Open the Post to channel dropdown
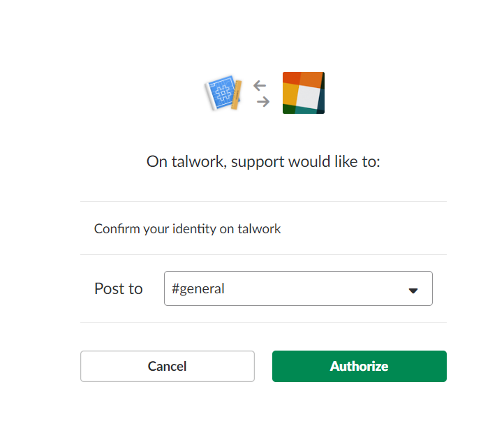 point(298,288)
